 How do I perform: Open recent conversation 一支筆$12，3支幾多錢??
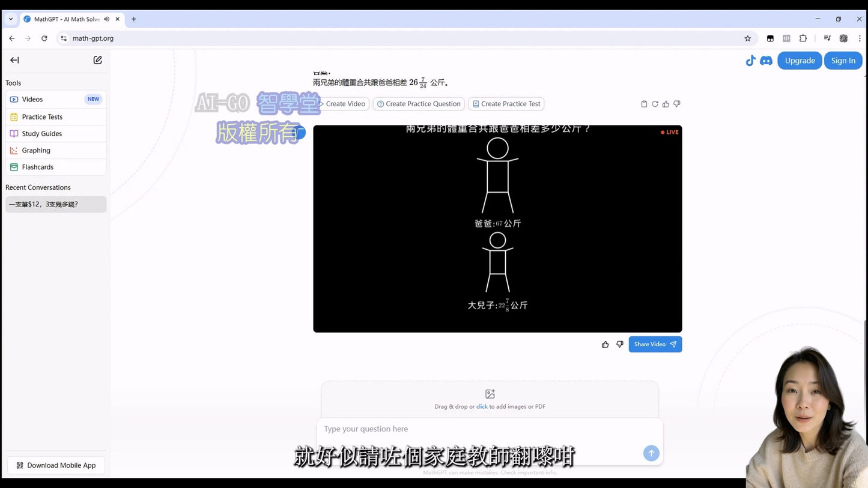coord(55,204)
